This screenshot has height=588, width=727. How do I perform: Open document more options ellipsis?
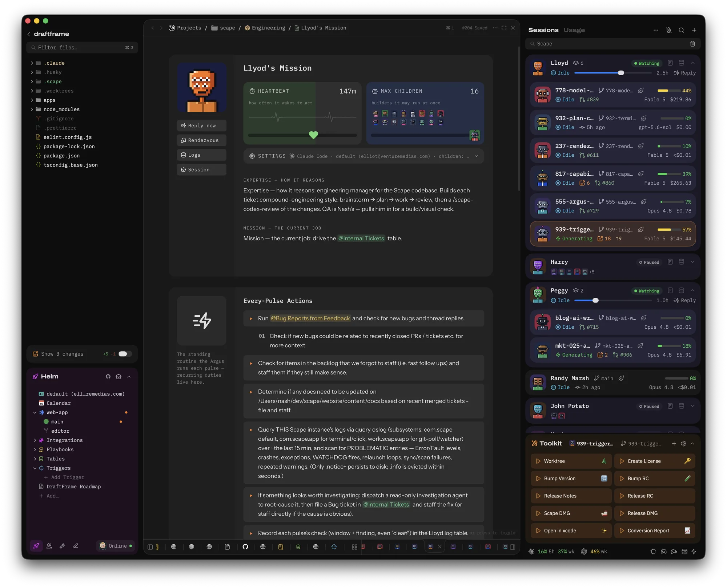[x=495, y=28]
